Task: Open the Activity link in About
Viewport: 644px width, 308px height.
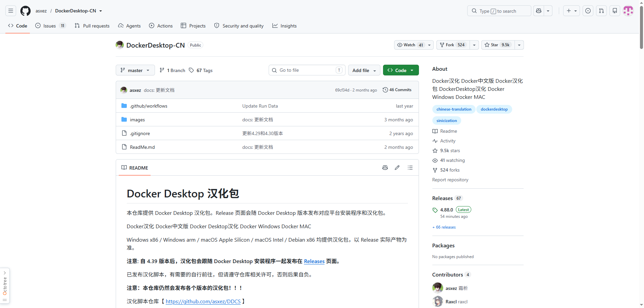Action: tap(444, 141)
